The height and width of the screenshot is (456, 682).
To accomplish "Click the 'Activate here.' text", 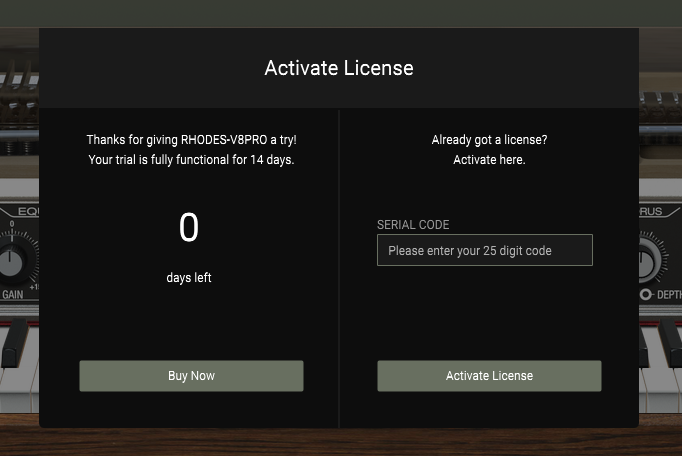I will [489, 160].
